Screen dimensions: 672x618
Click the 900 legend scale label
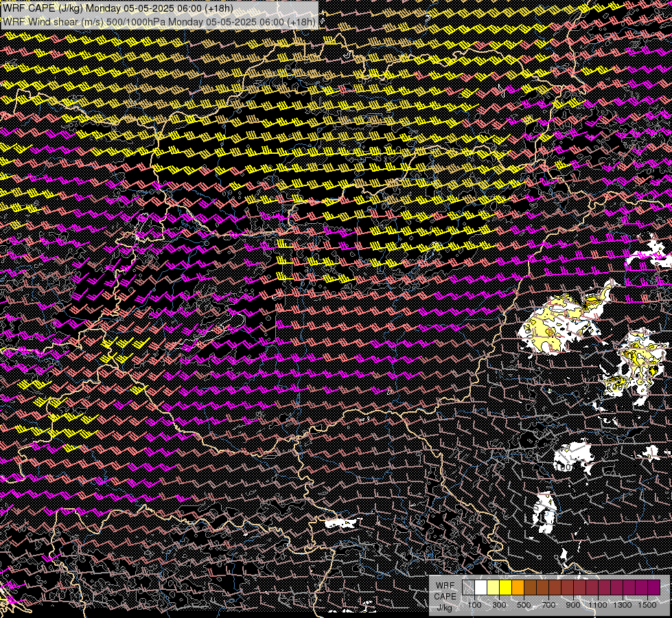click(573, 605)
